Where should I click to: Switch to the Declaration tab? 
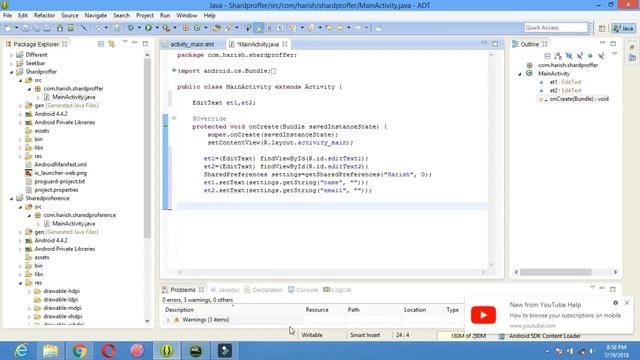tap(263, 290)
